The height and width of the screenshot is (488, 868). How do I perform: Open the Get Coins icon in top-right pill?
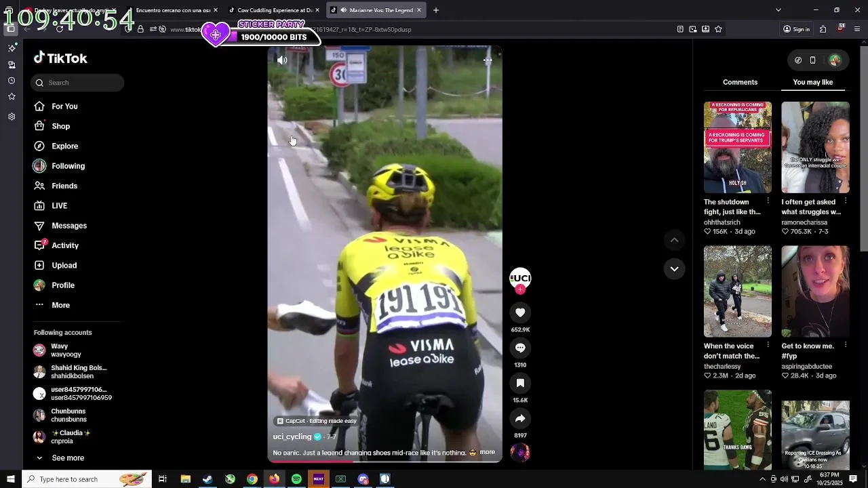(x=798, y=60)
